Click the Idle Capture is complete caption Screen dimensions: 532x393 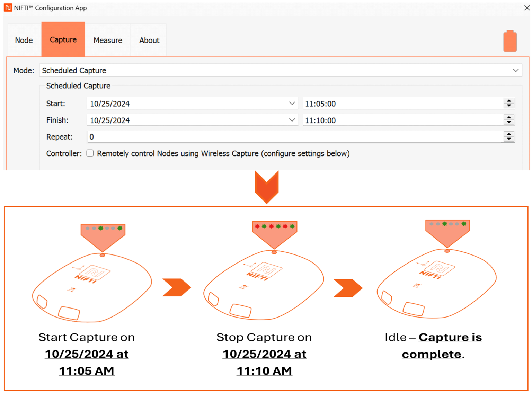(x=433, y=346)
